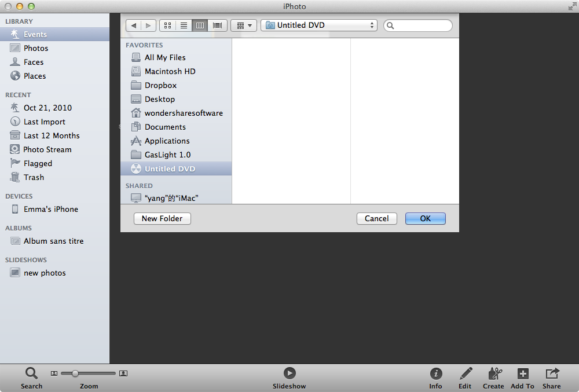Screen dimensions: 579x392
Task: Select Untitled DVD in sidebar
Action: click(176, 168)
